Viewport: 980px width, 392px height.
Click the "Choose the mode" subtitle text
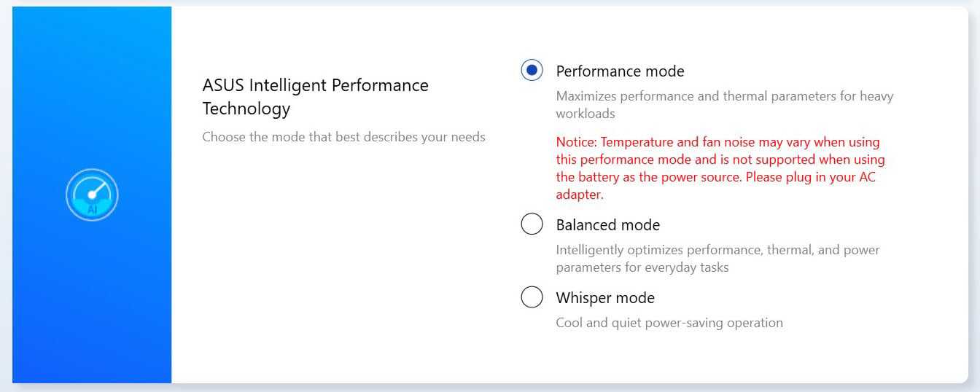click(x=343, y=137)
